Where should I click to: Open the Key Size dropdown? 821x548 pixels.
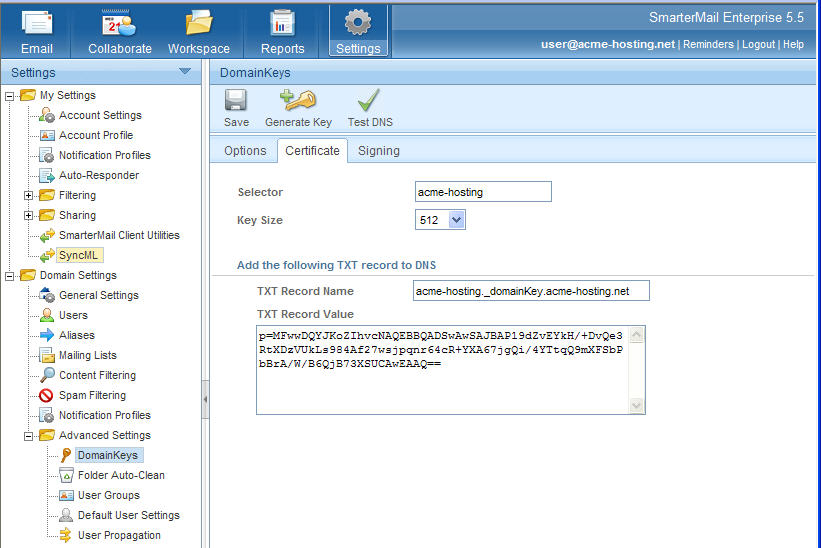[457, 220]
